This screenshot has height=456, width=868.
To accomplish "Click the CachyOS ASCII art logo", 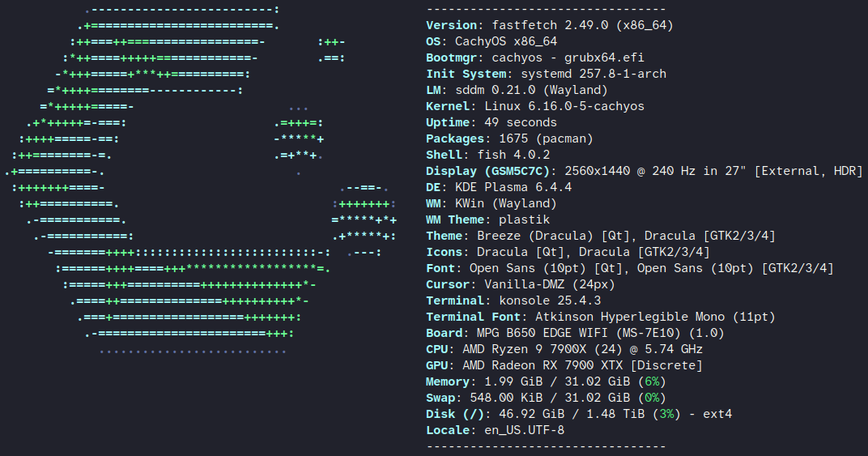I will pos(201,180).
